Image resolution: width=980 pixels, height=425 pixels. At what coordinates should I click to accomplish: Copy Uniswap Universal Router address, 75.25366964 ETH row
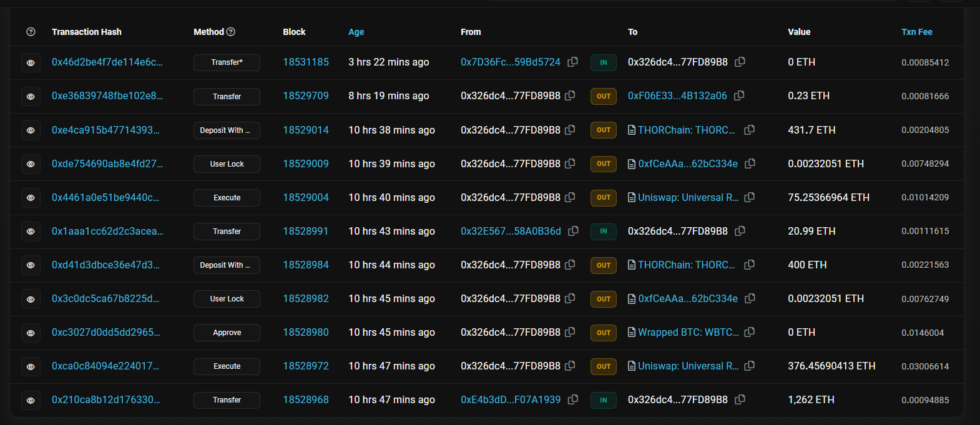point(750,197)
